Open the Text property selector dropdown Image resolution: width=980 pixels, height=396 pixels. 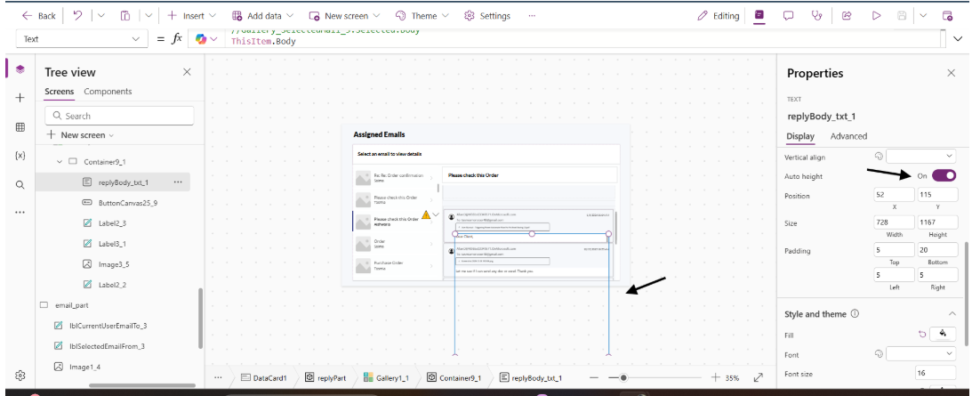(82, 39)
